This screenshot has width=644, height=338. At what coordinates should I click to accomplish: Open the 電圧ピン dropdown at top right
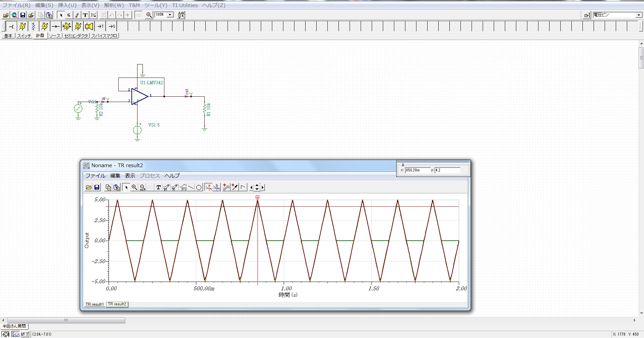click(639, 15)
